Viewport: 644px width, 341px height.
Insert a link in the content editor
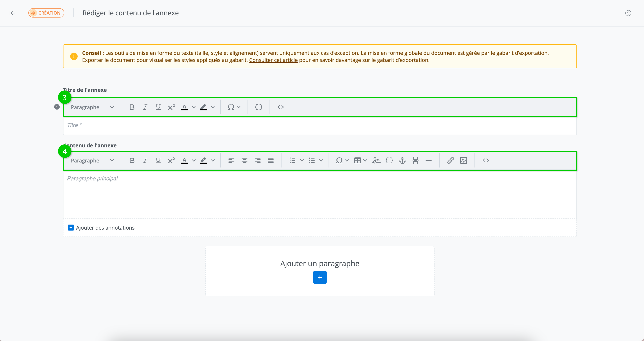[450, 160]
